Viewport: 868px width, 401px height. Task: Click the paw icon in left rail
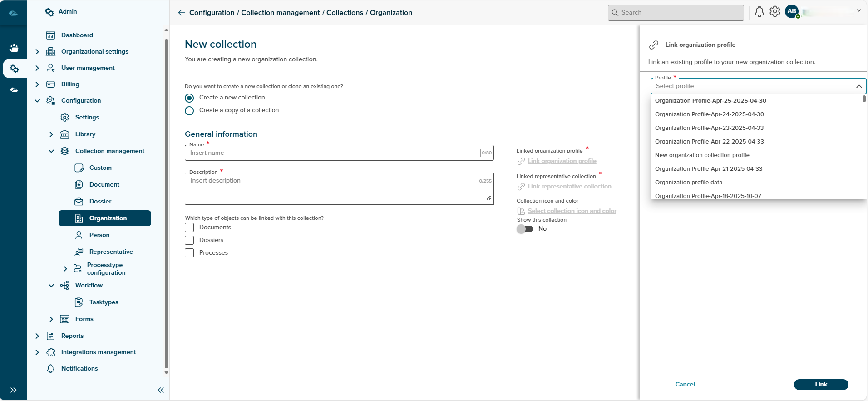14,48
